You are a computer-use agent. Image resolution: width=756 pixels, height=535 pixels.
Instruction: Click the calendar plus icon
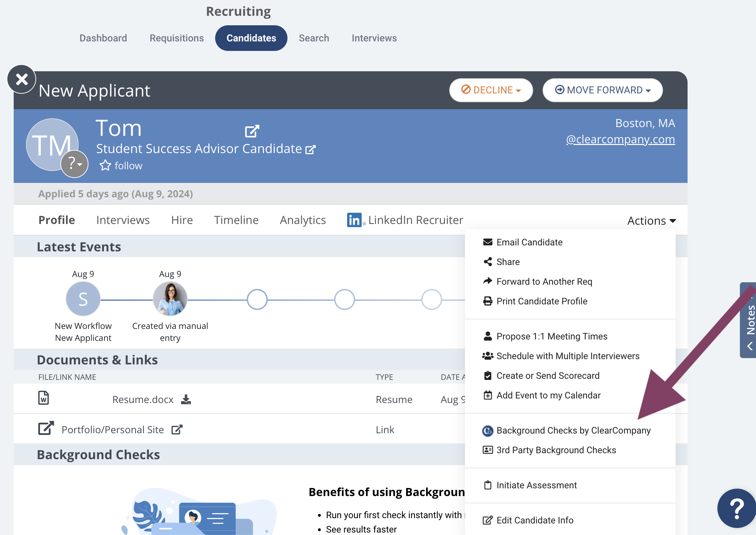tap(488, 395)
